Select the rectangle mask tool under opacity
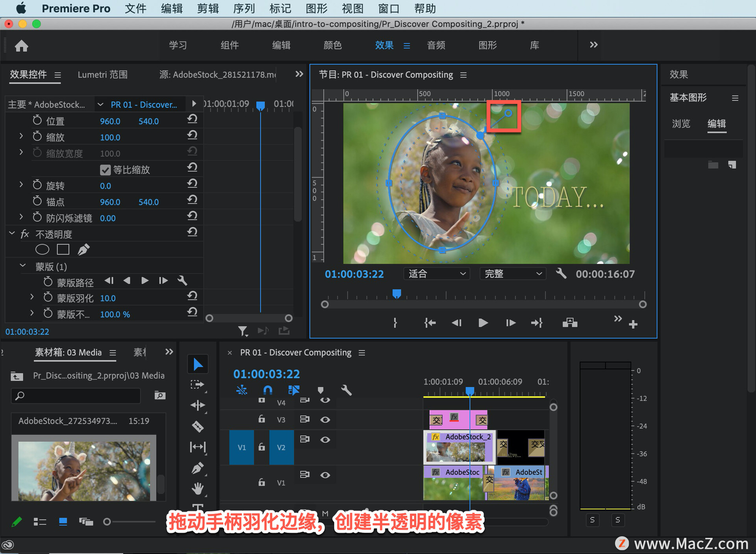The height and width of the screenshot is (554, 756). (x=63, y=249)
